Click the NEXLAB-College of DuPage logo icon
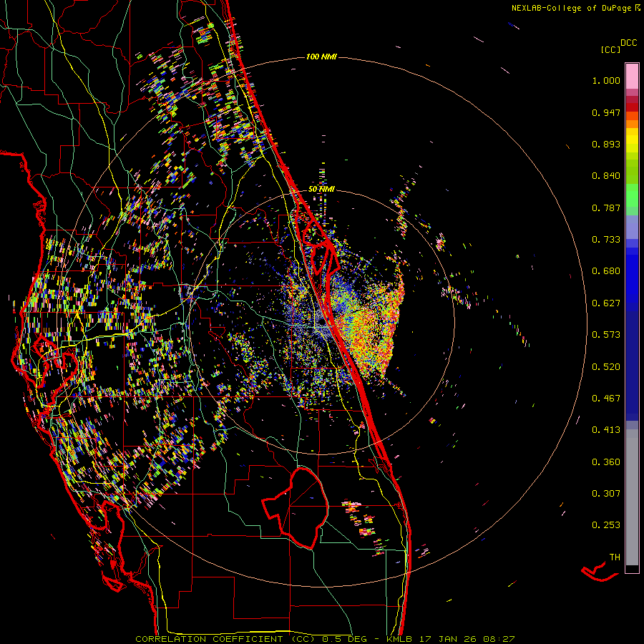 coord(638,8)
